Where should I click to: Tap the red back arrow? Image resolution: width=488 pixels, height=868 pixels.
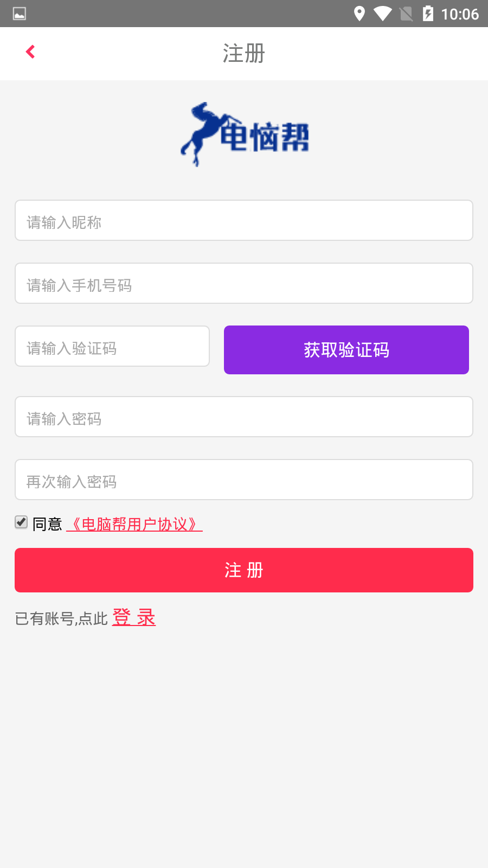click(x=30, y=52)
